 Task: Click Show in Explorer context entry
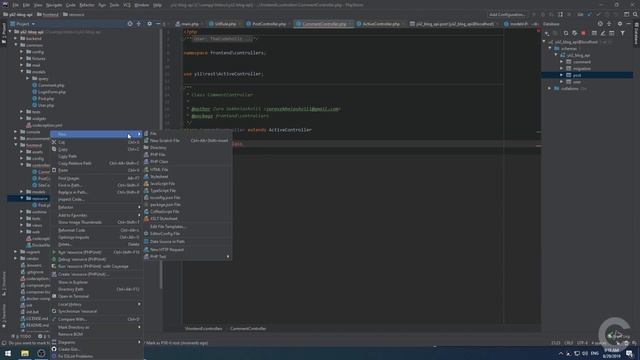[96, 282]
